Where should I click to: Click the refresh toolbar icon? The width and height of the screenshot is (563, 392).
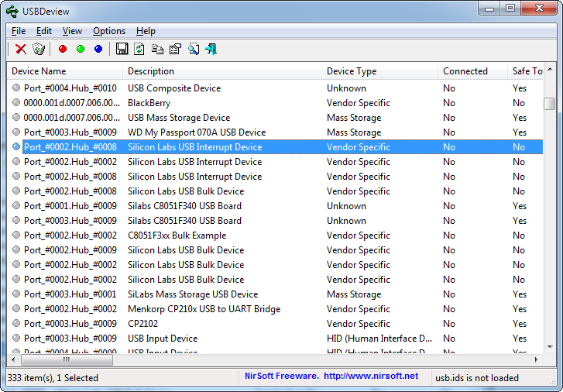(139, 50)
